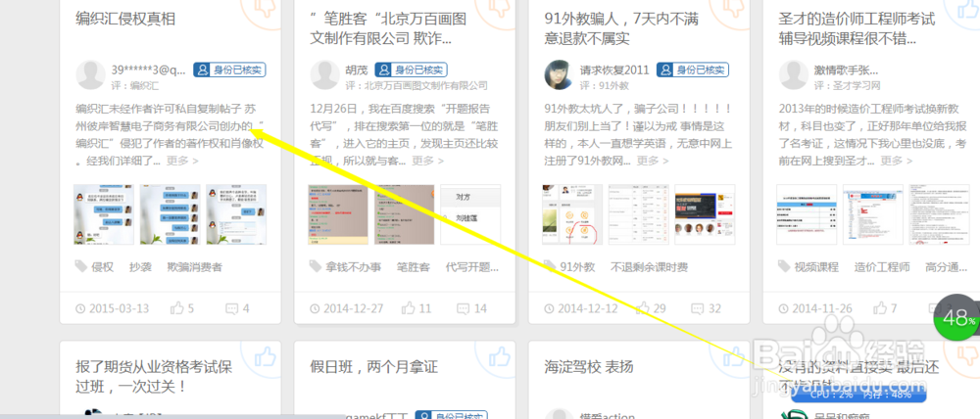Open second document thumbnail in 圣才 card
Screen dimensions: 980x419
tap(873, 214)
